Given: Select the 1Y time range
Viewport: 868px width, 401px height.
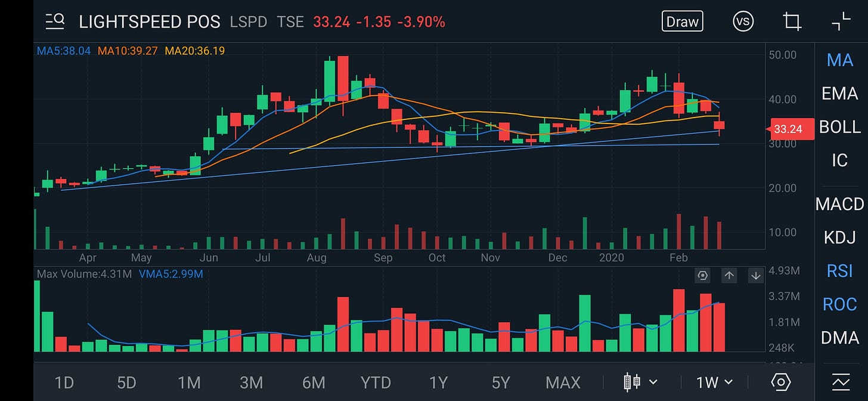Looking at the screenshot, I should (x=438, y=382).
